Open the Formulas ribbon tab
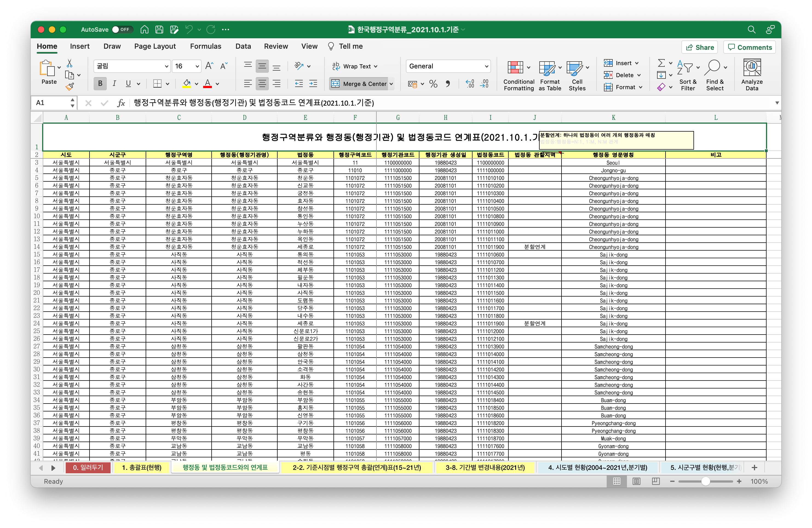812x528 pixels. pyautogui.click(x=206, y=46)
